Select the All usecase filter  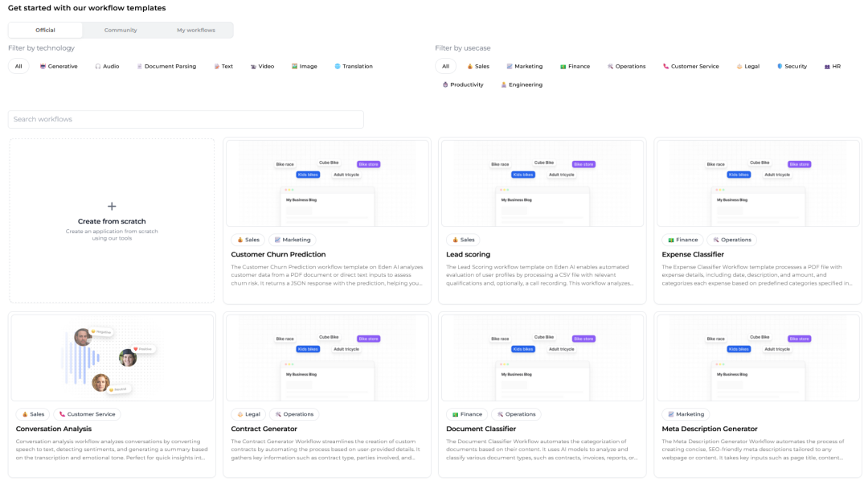click(445, 67)
